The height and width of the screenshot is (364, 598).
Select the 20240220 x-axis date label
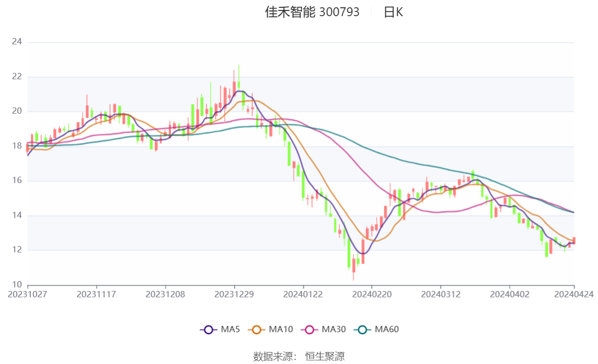point(372,294)
